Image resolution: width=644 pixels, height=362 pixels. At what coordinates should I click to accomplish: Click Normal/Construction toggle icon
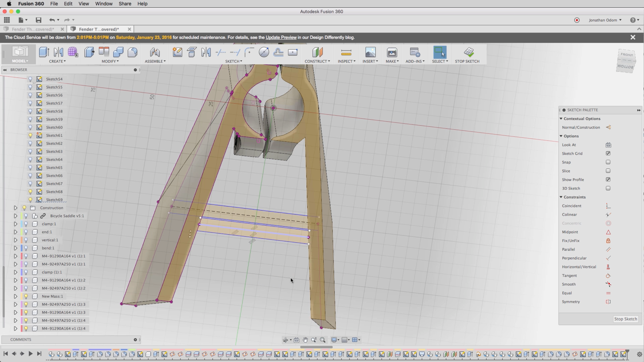coord(608,127)
